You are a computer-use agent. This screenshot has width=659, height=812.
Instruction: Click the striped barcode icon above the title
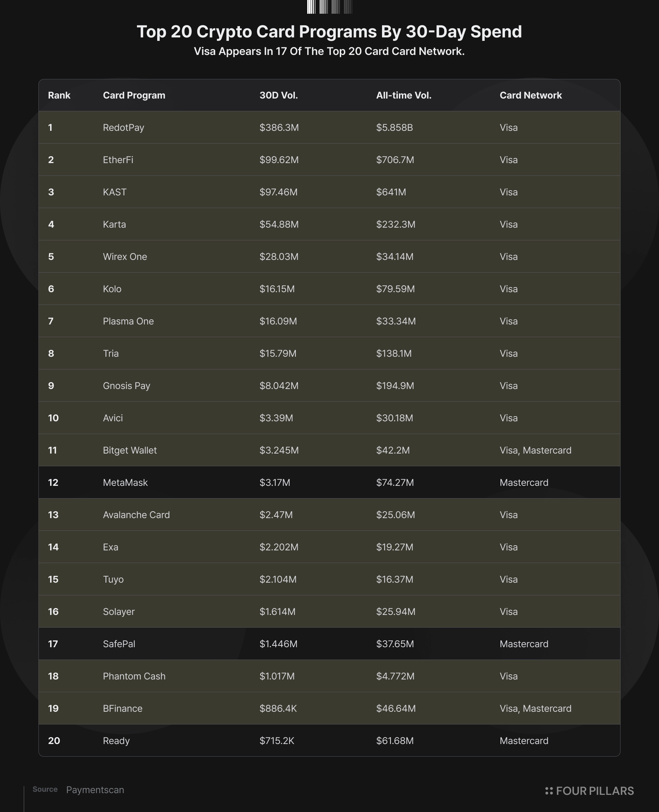pyautogui.click(x=329, y=7)
